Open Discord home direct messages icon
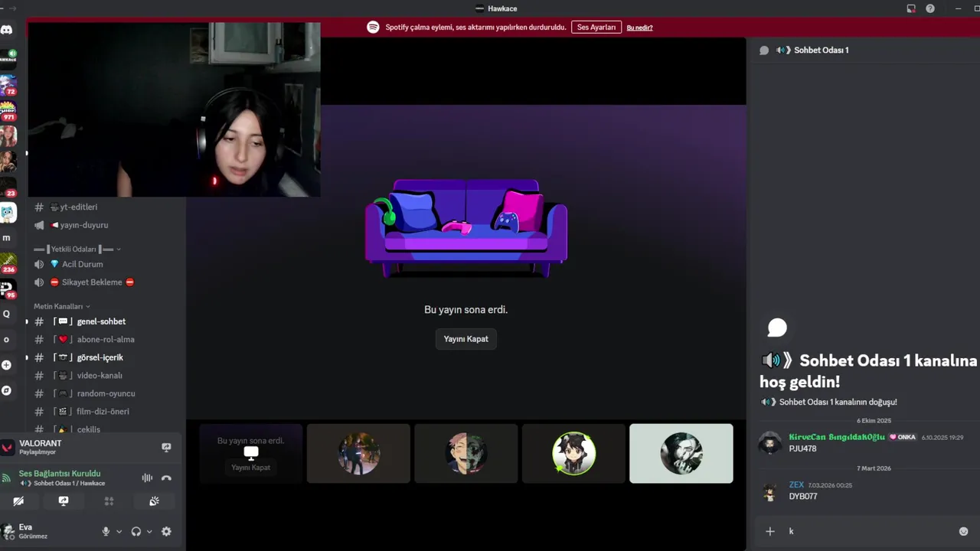980x551 pixels. (7, 30)
